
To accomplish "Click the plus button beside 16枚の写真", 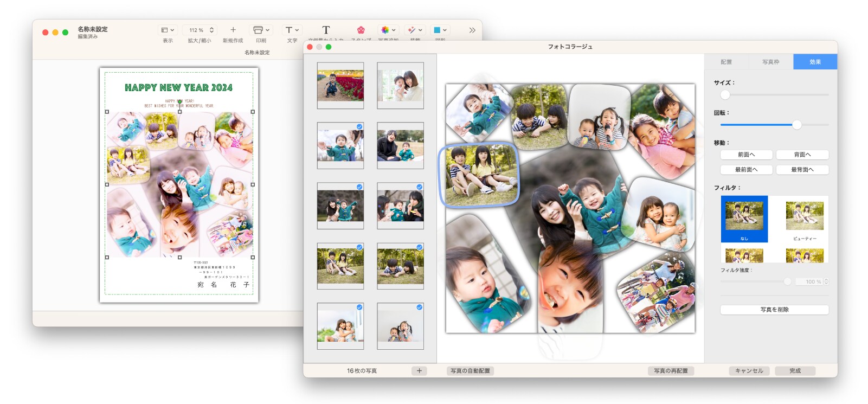I will [419, 371].
